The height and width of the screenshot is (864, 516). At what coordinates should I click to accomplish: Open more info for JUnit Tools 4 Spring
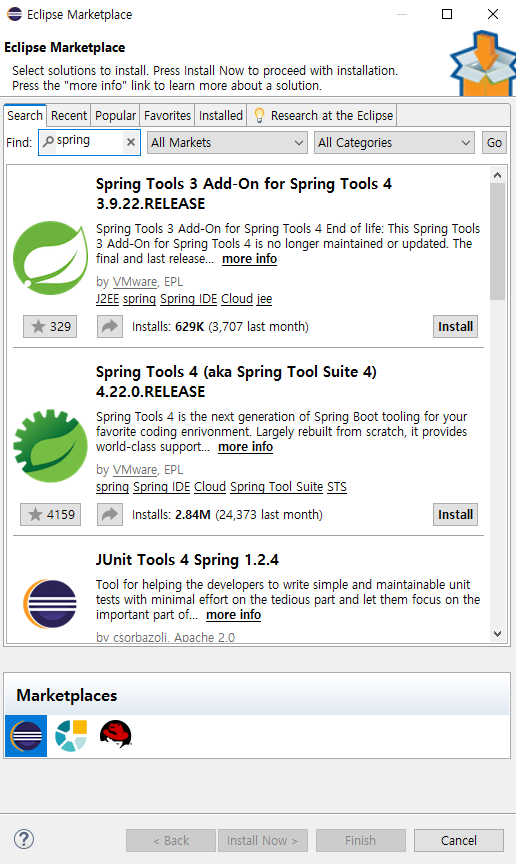(233, 615)
